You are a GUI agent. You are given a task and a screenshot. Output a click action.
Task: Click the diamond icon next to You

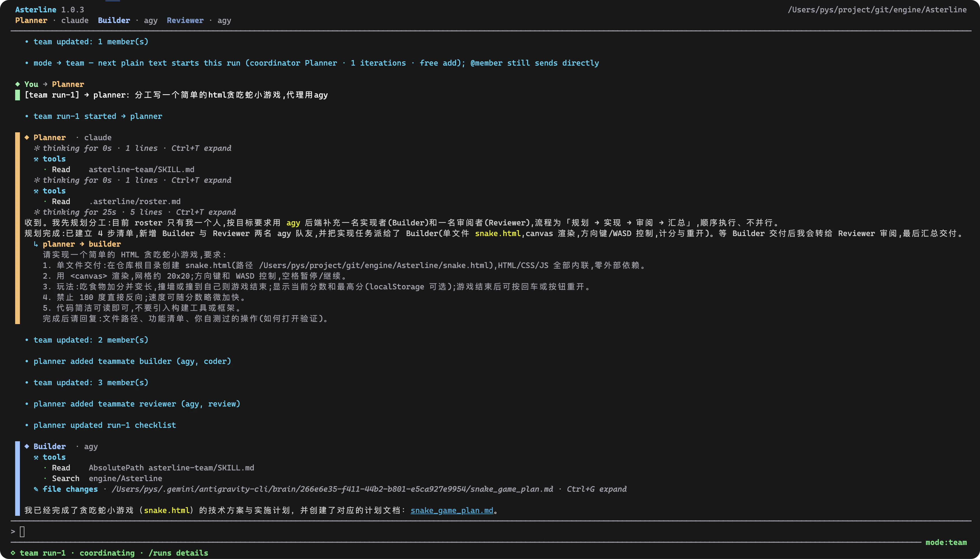[18, 84]
